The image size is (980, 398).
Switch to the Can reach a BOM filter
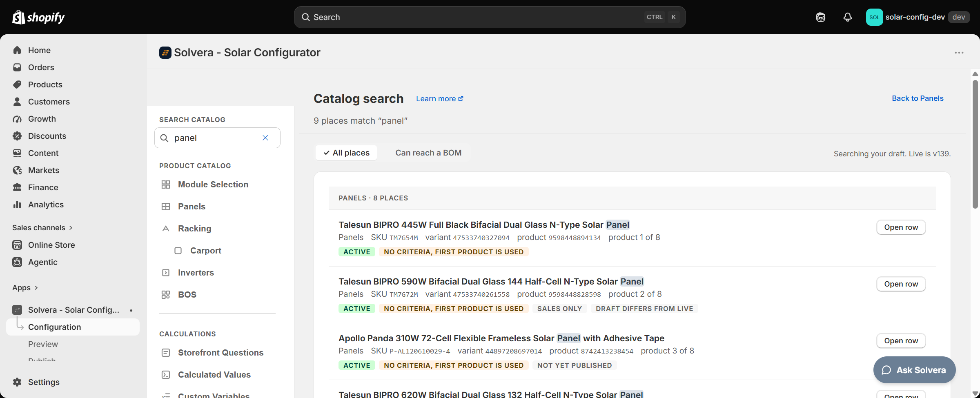tap(428, 153)
